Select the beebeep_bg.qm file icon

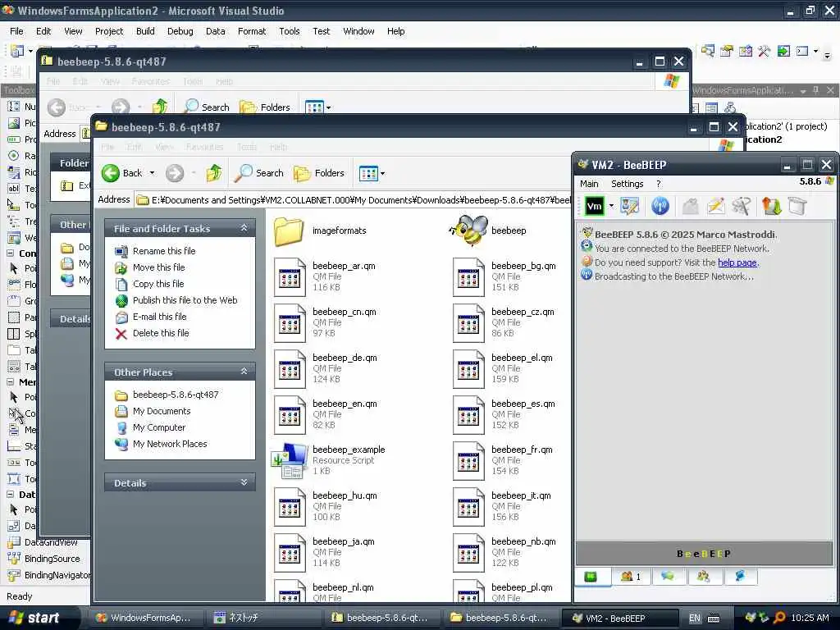[468, 277]
